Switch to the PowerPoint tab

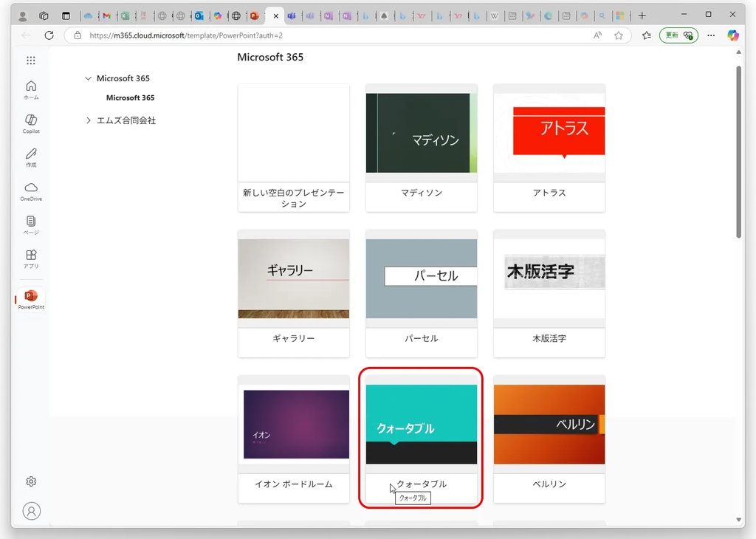pyautogui.click(x=254, y=16)
